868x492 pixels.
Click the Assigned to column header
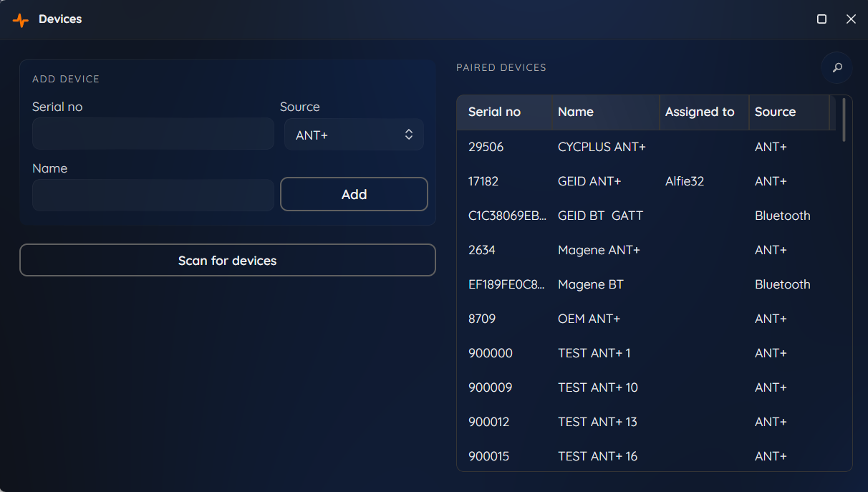(x=704, y=112)
